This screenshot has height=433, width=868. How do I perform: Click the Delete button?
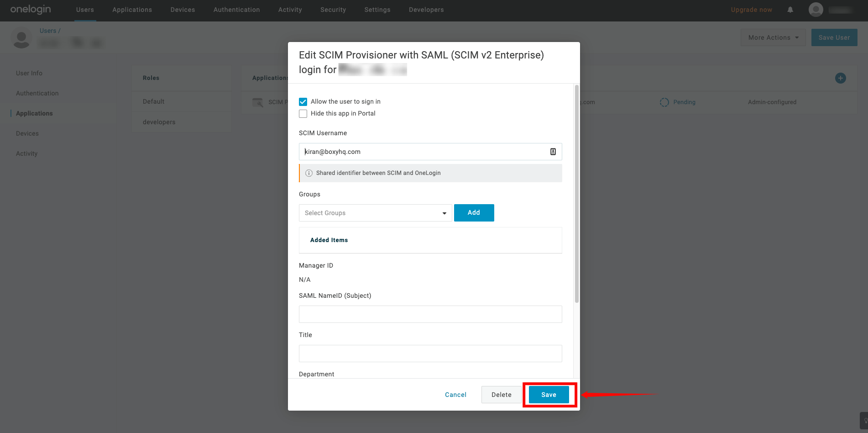point(502,395)
